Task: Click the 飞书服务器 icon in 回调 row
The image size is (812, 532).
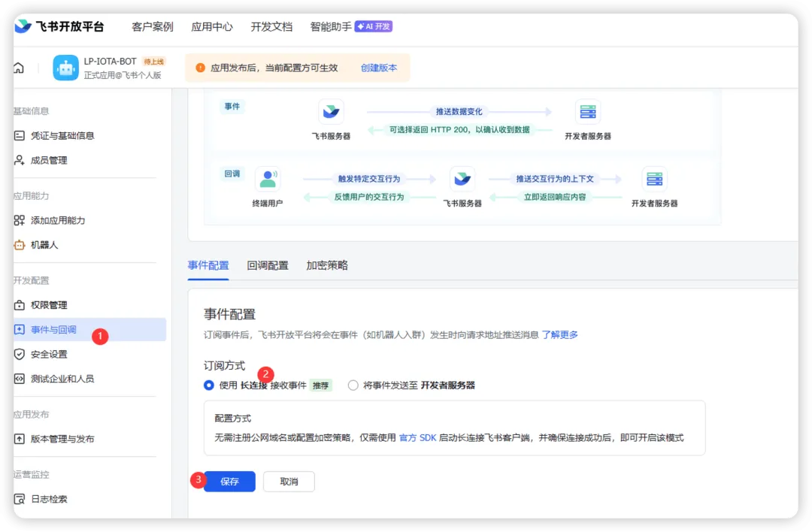Action: tap(462, 179)
